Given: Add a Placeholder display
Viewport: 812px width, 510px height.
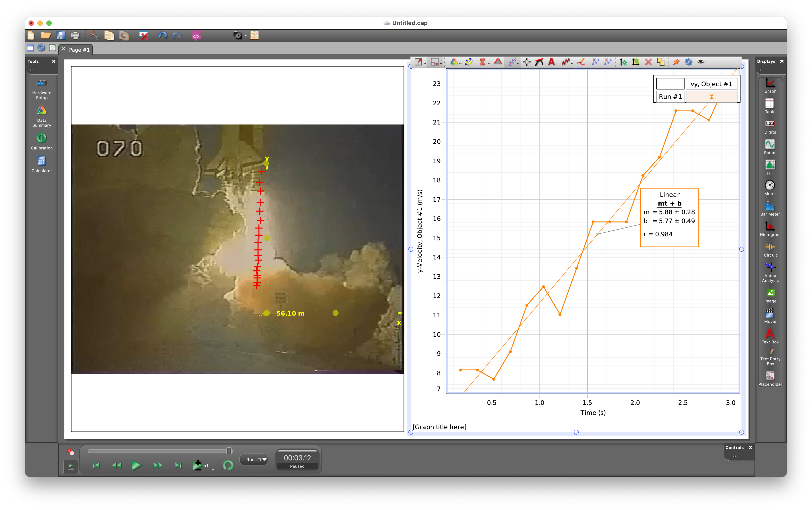Looking at the screenshot, I should (770, 379).
